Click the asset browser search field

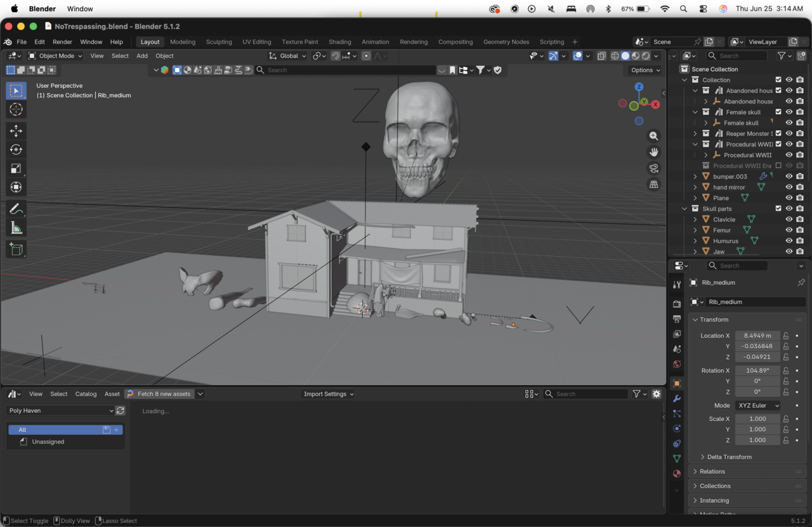(586, 394)
